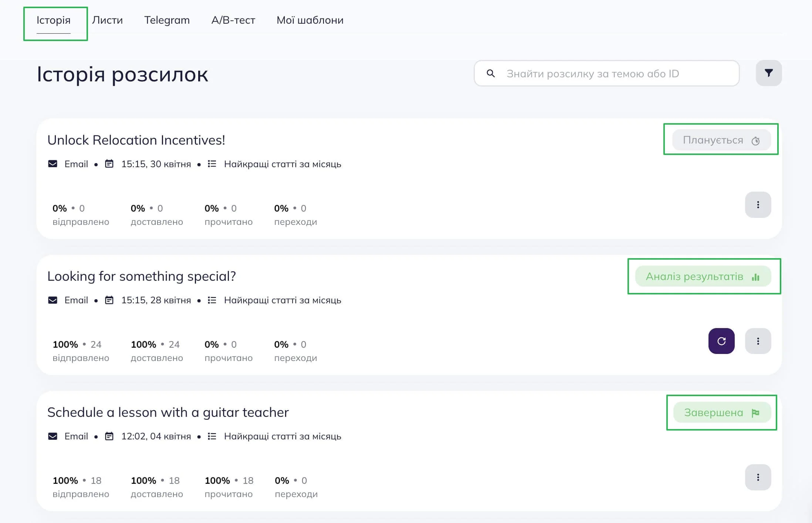Click the flag icon in Завершена badge
Screen dimensions: 812x523
(755, 413)
